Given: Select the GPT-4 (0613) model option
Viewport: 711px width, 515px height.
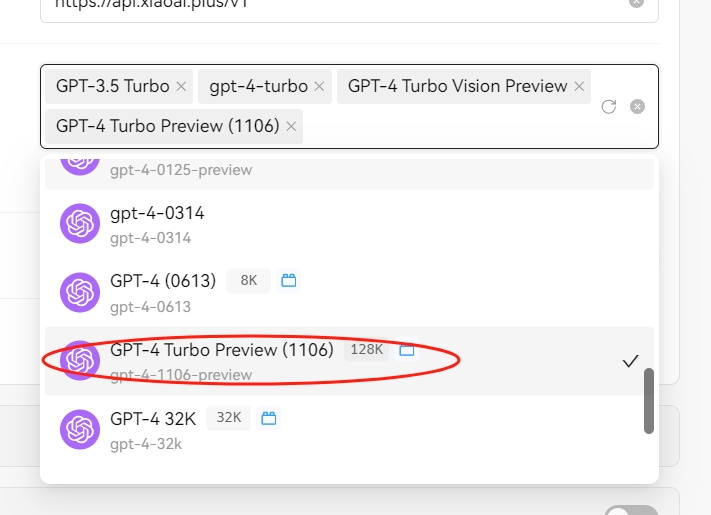Looking at the screenshot, I should tap(349, 293).
